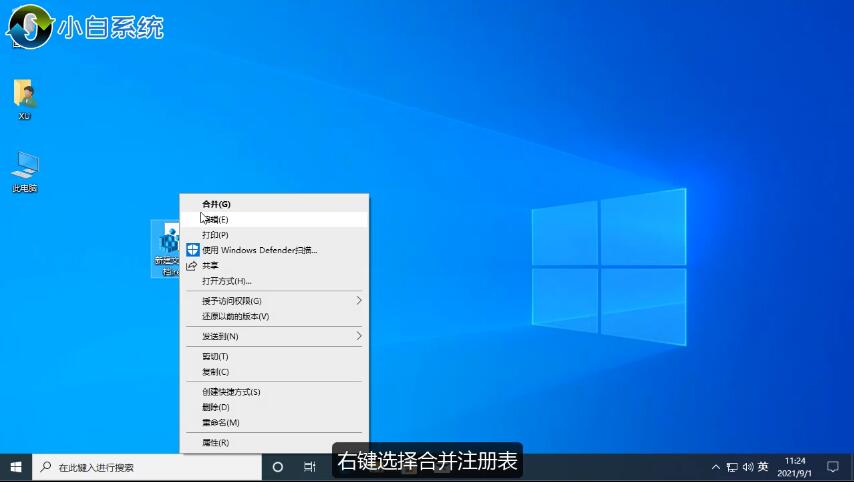Image resolution: width=854 pixels, height=482 pixels.
Task: Choose 编辑(E) in the context menu
Action: point(217,219)
